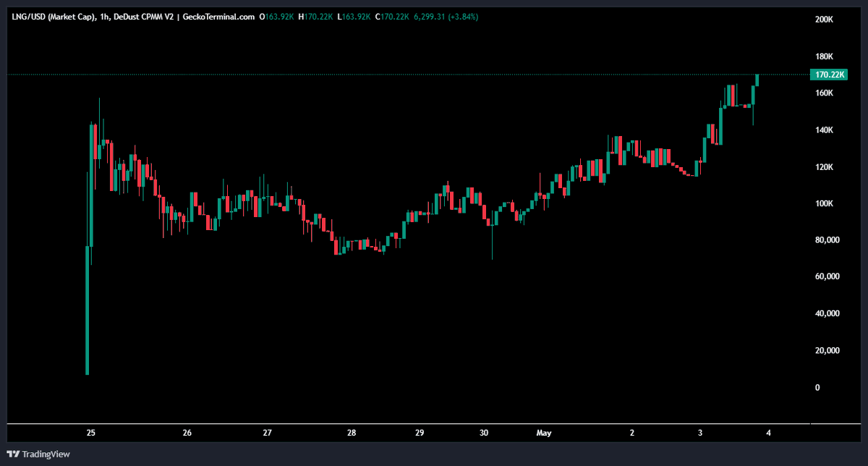Click the high value H170.22K
868x466 pixels.
point(315,16)
